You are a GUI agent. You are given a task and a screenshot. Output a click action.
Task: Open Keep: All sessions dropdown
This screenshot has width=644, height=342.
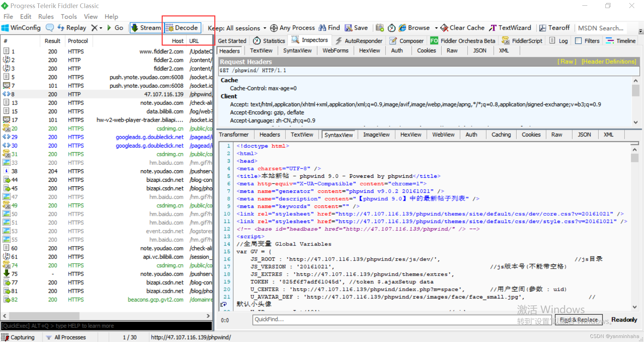pyautogui.click(x=237, y=28)
